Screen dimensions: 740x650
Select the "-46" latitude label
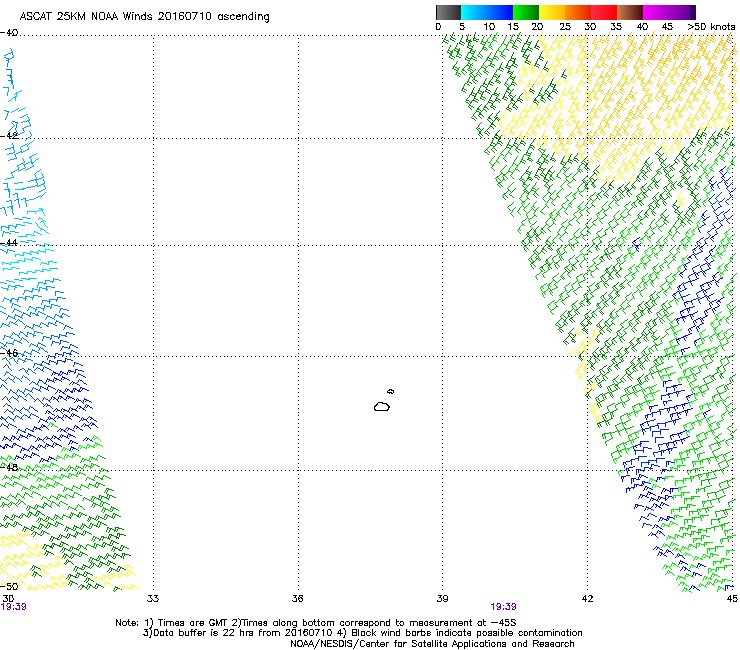9,353
